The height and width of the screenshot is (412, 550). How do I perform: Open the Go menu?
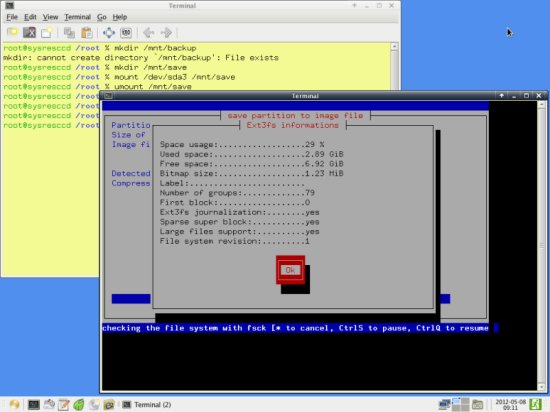(x=102, y=17)
